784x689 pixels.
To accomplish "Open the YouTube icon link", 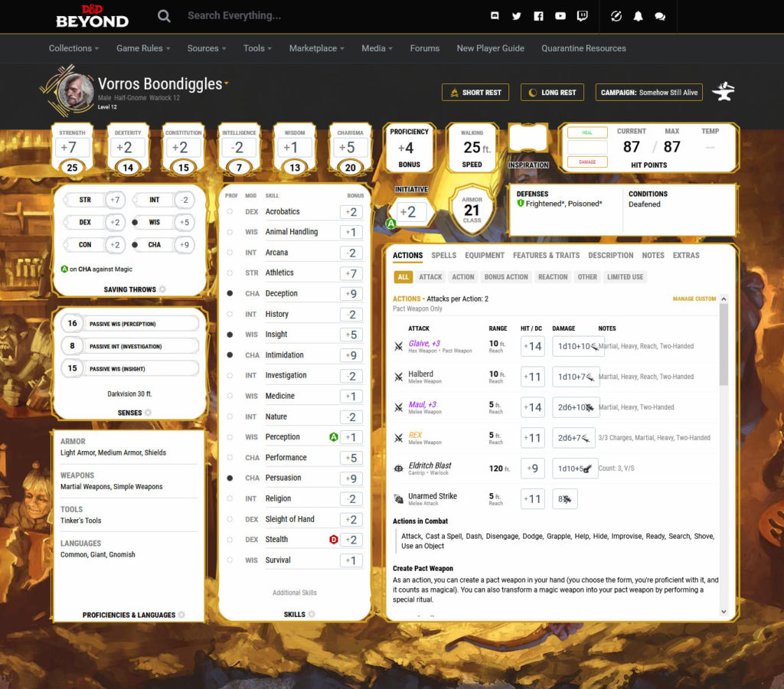I will (560, 16).
